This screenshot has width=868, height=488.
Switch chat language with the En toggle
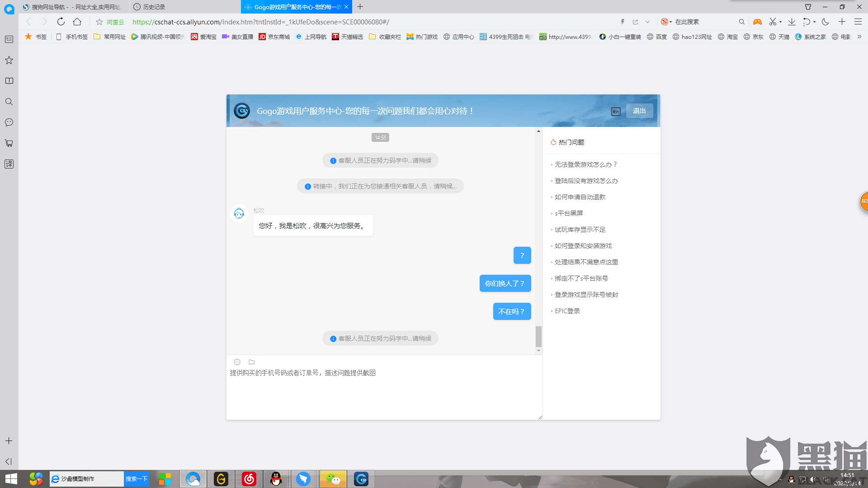tap(615, 111)
